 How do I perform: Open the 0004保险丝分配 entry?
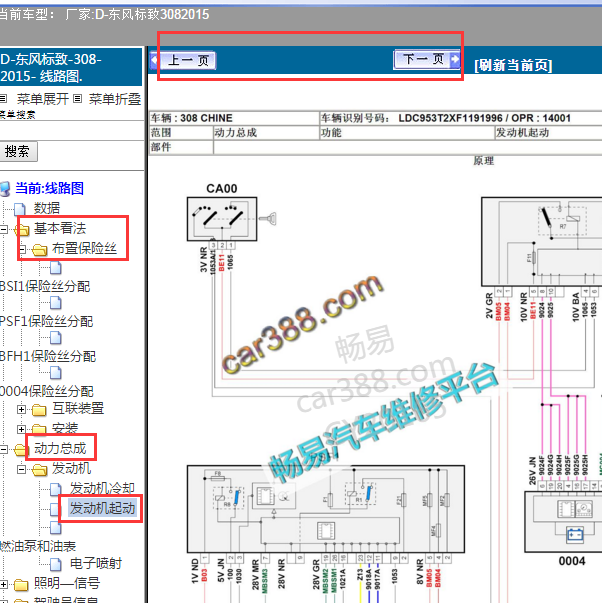(47, 391)
